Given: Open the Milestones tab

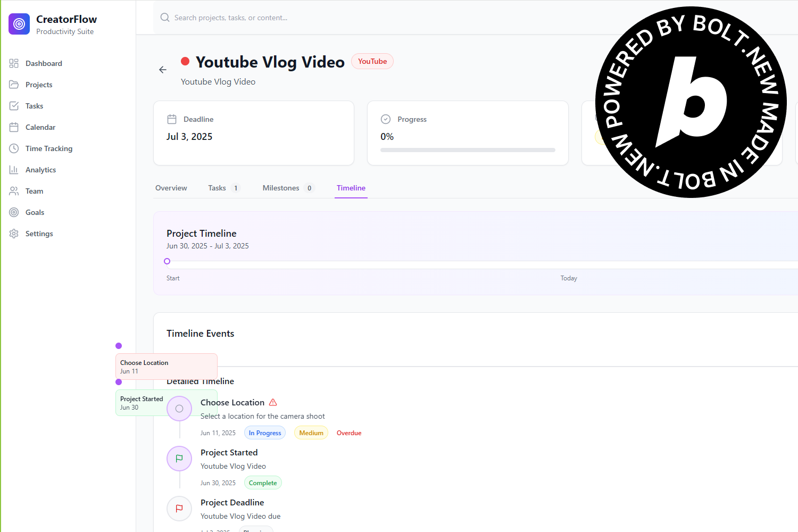Looking at the screenshot, I should [288, 188].
